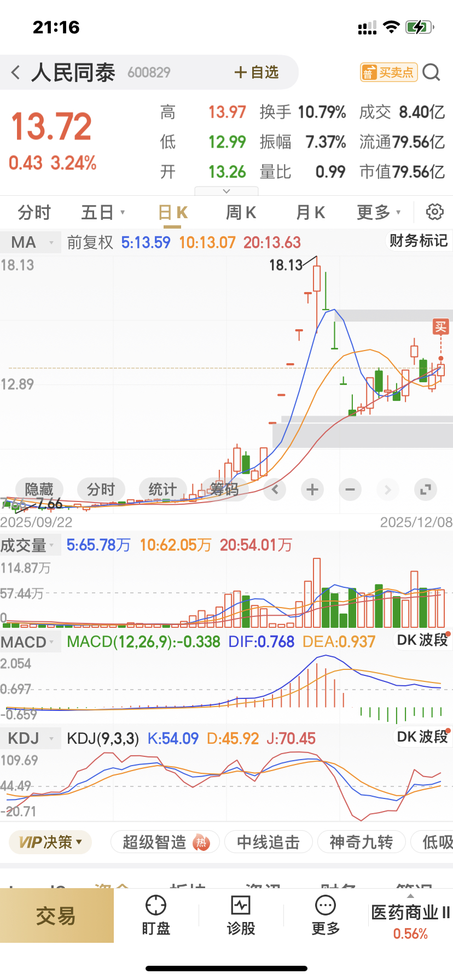Change 前复权 adjustment setting
This screenshot has height=980, width=453.
(x=90, y=242)
